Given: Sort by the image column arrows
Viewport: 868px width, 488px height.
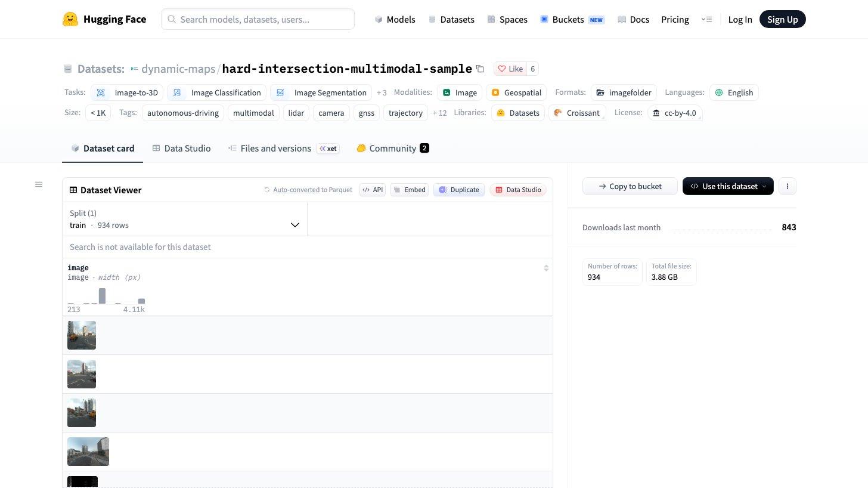Looking at the screenshot, I should point(546,268).
